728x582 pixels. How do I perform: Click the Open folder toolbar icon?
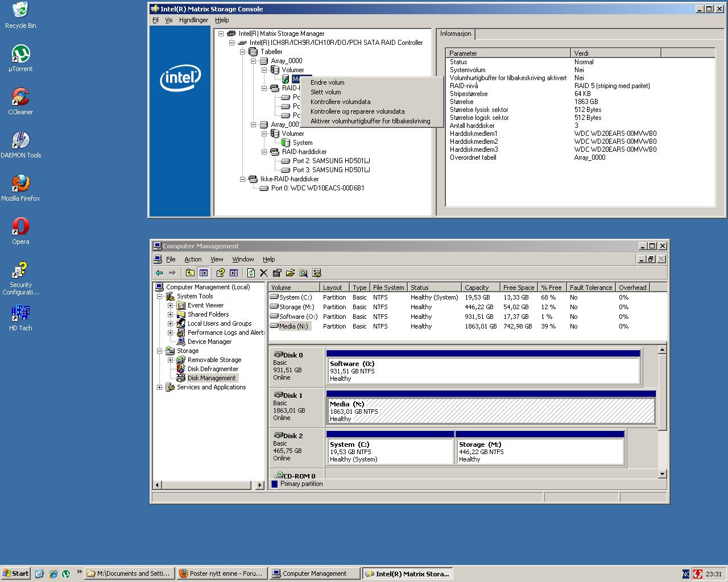pyautogui.click(x=290, y=273)
